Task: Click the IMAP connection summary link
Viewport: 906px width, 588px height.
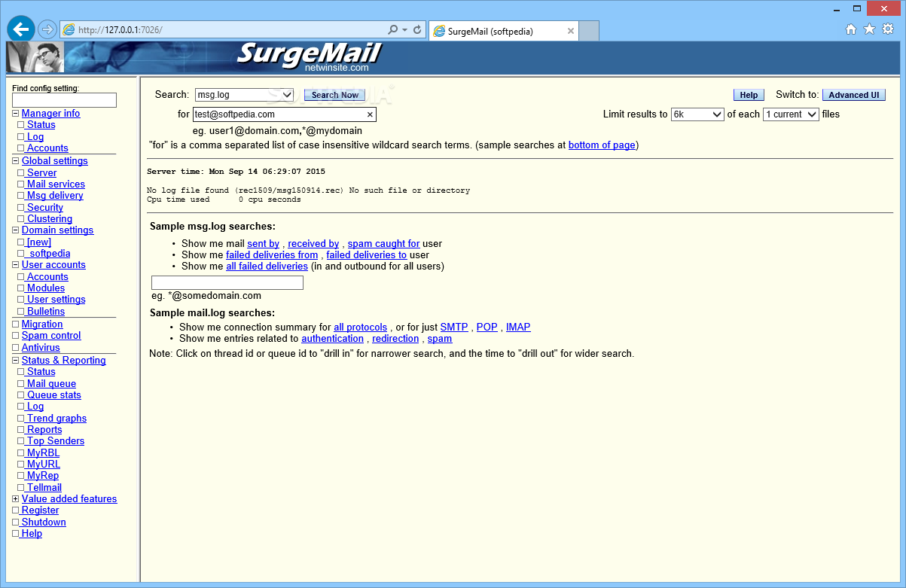Action: (518, 328)
